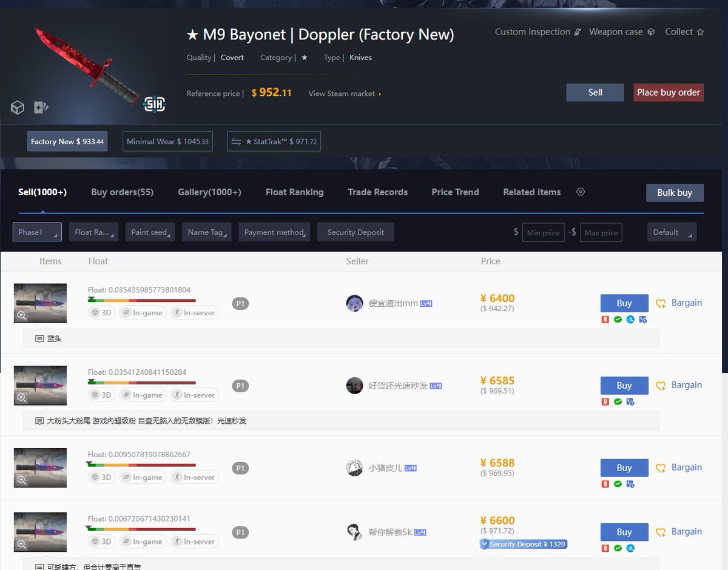Buy the ¥ 6400 listing
This screenshot has width=728, height=570.
(624, 303)
